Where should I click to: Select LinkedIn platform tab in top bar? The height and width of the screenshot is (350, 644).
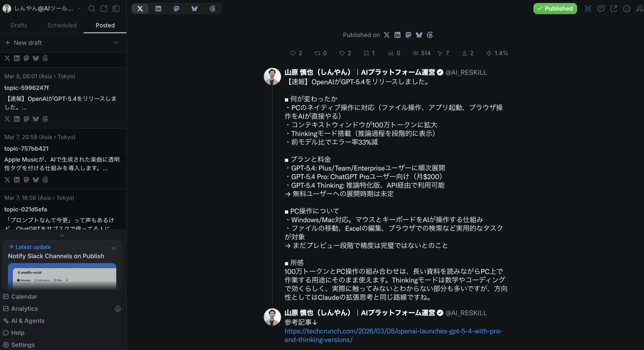tap(158, 9)
